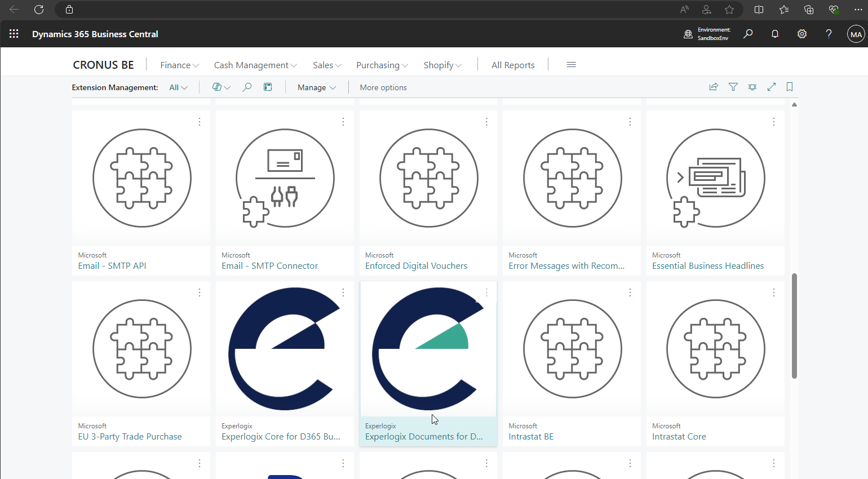Open options for Error Messages card
Image resolution: width=868 pixels, height=479 pixels.
pos(630,122)
